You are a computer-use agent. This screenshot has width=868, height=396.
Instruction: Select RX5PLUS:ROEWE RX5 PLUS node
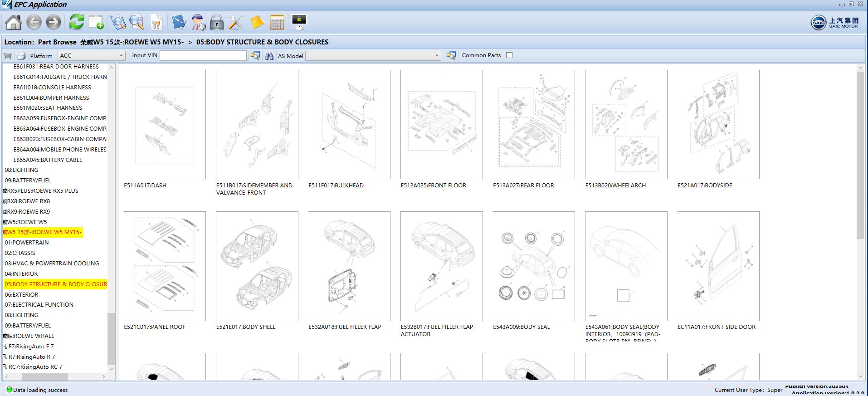tap(41, 191)
